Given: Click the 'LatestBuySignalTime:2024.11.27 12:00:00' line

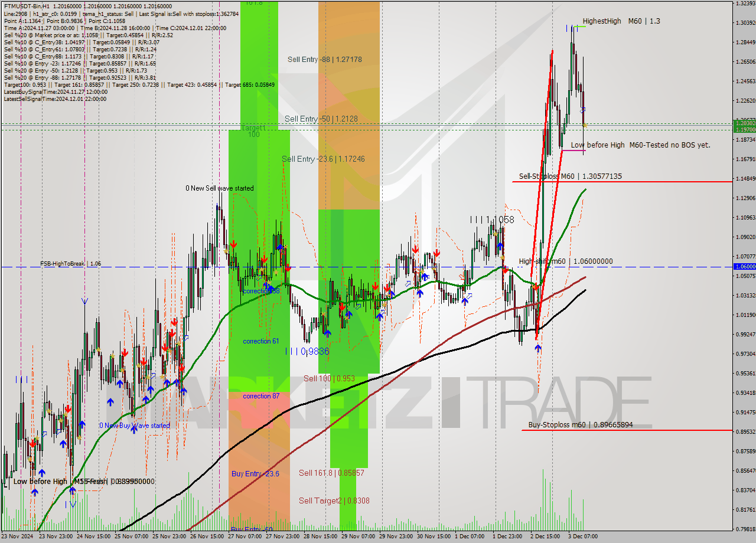Looking at the screenshot, I should (56, 92).
